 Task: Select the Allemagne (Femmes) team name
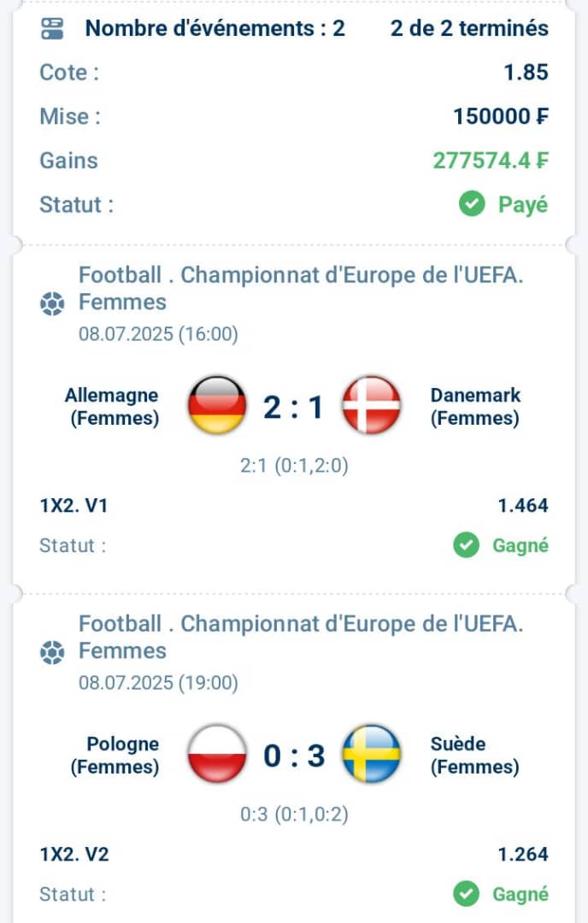(x=112, y=406)
